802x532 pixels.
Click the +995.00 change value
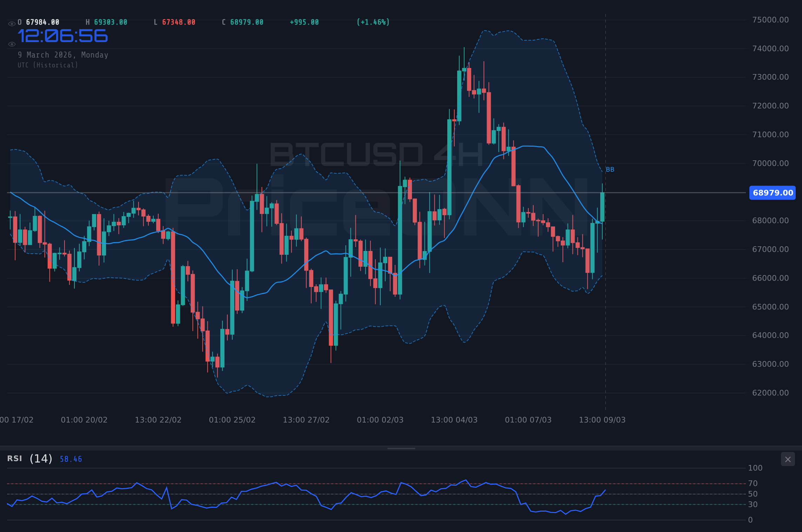pos(304,22)
